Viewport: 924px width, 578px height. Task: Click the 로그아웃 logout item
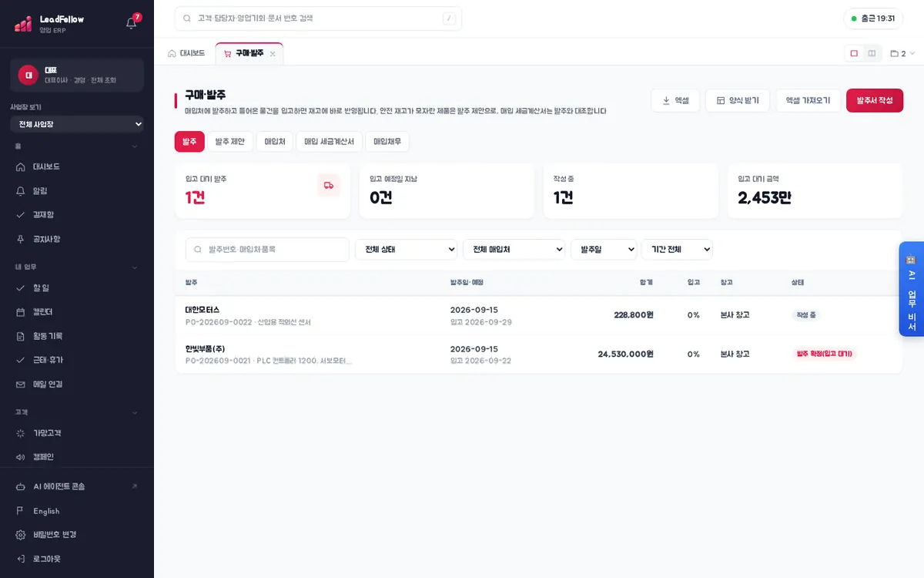[77, 559]
